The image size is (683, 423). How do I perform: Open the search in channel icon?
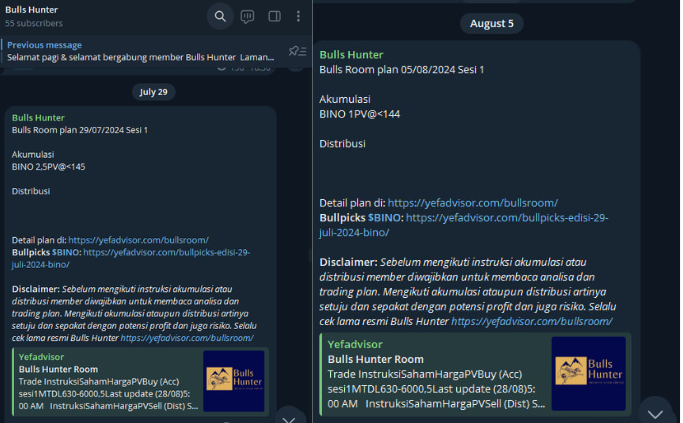220,17
